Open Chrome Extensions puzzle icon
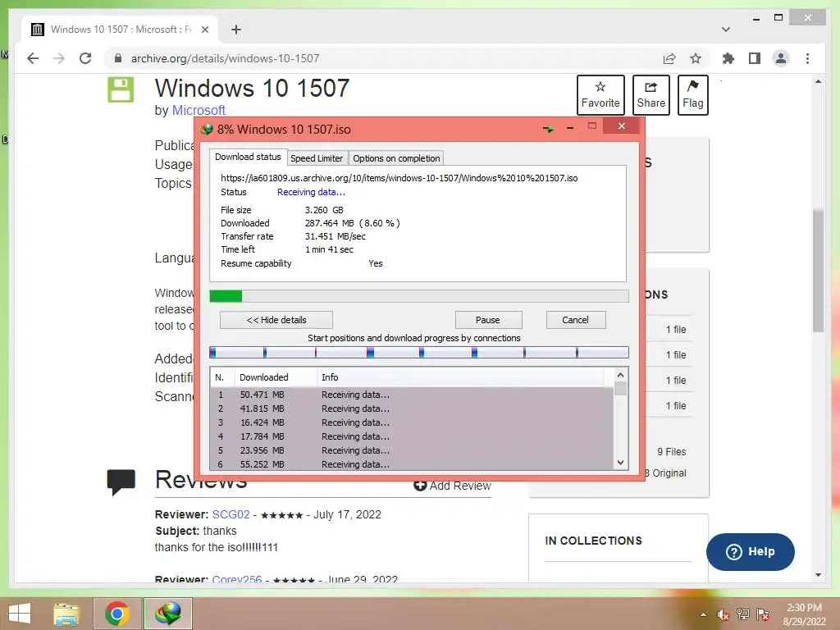 (728, 58)
